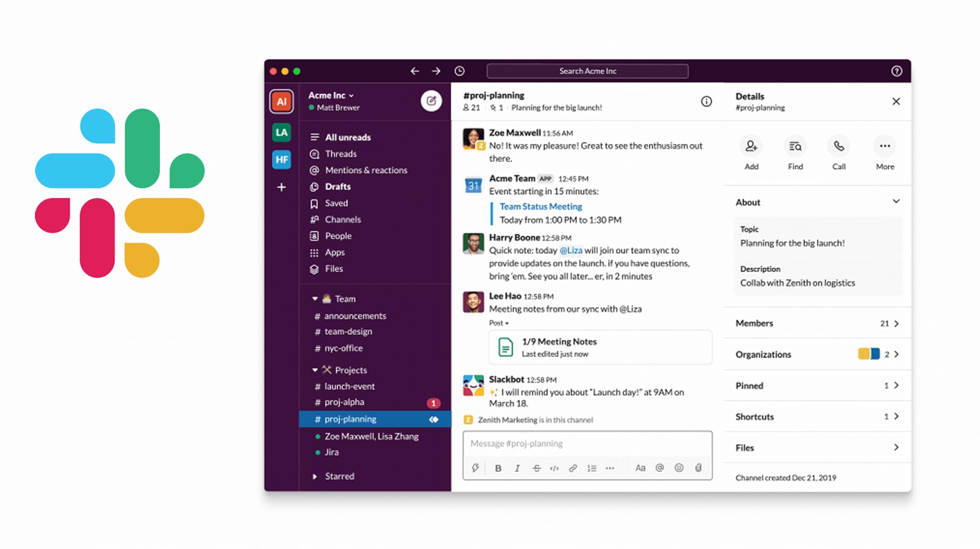Close the Details panel
The width and height of the screenshot is (980, 549).
896,101
